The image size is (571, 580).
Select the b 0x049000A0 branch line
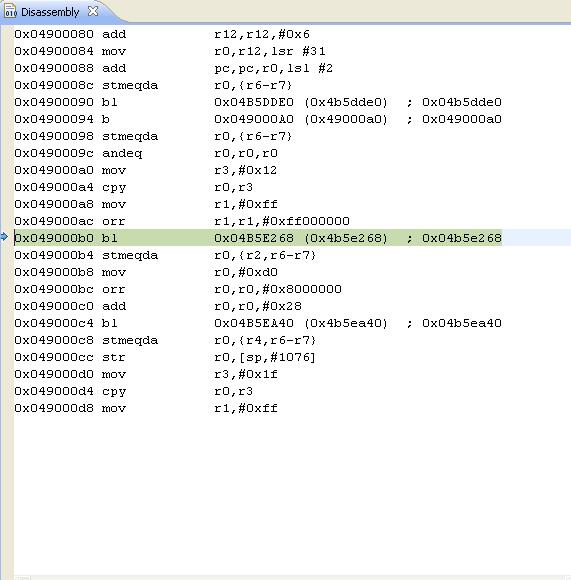[x=258, y=119]
